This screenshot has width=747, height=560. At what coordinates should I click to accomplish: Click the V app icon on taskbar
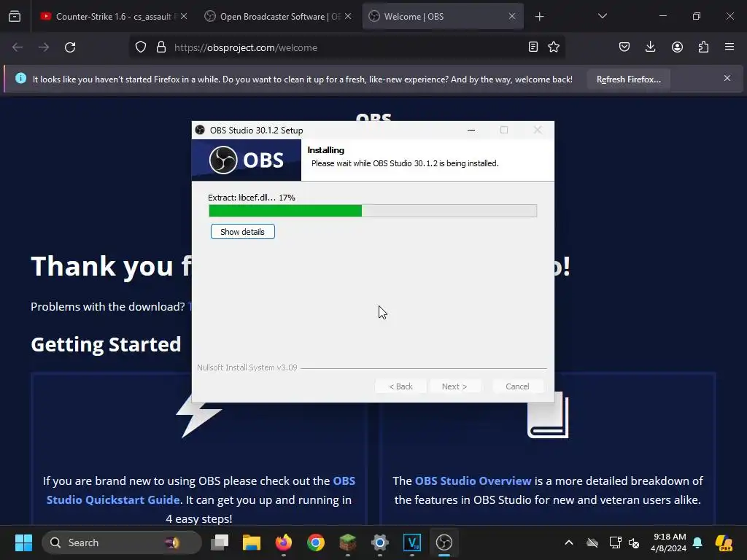(411, 542)
